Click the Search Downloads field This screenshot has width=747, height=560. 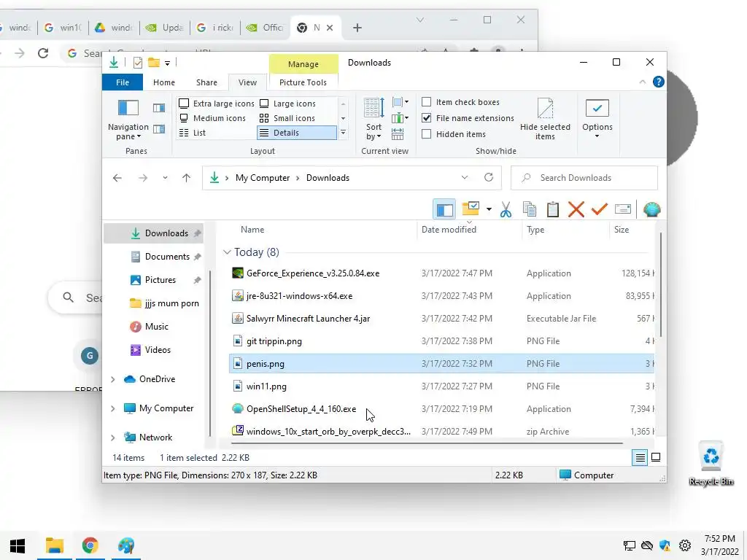(x=584, y=178)
